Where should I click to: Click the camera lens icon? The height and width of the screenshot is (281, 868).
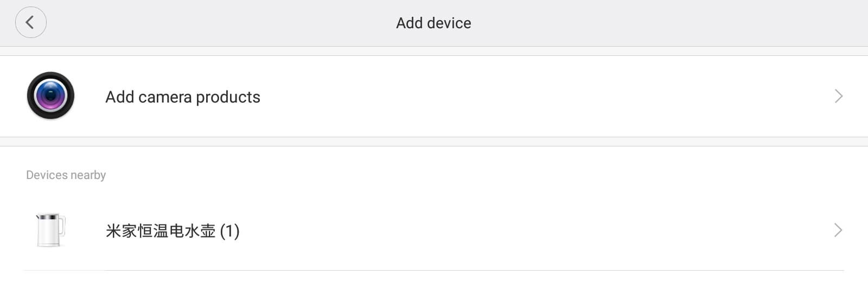pos(50,96)
